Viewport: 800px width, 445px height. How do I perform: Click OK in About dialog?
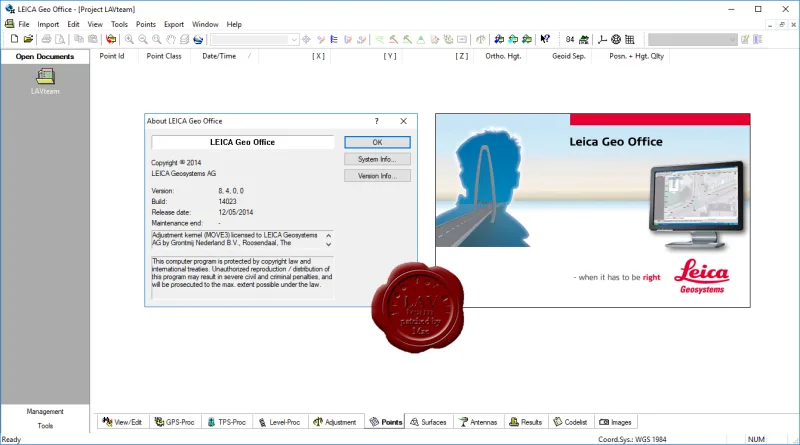pos(377,142)
